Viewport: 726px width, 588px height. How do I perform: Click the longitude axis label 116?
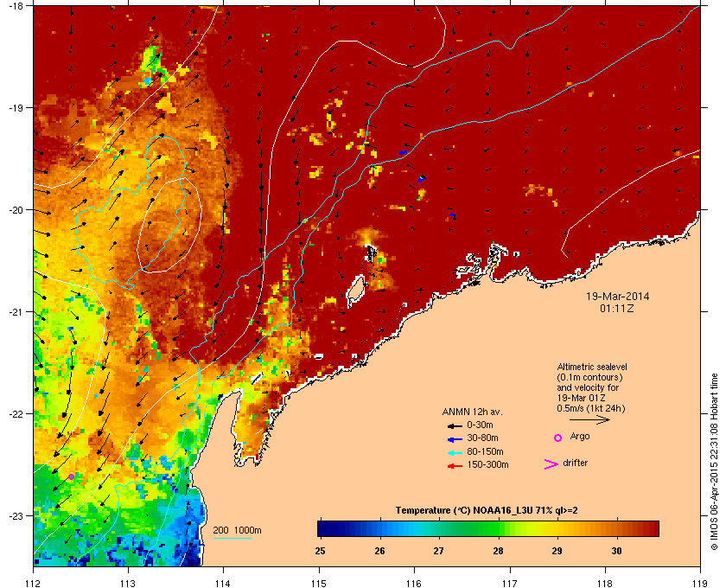tap(414, 584)
